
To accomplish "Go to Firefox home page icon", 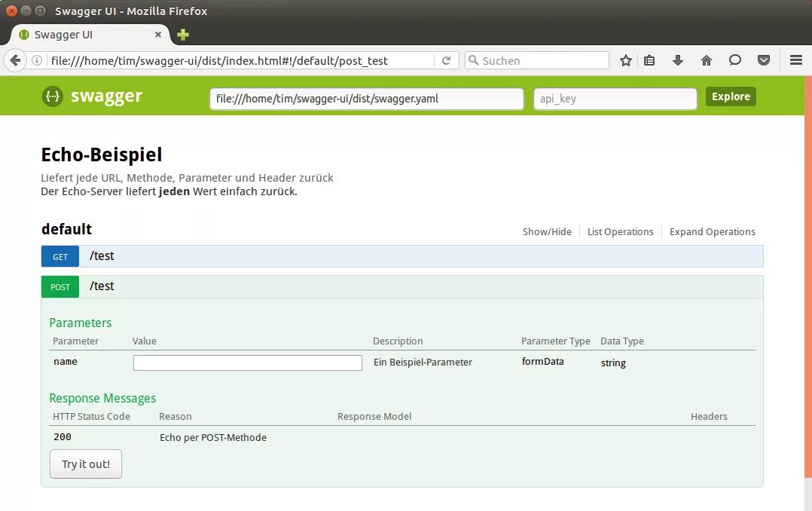I will (707, 60).
